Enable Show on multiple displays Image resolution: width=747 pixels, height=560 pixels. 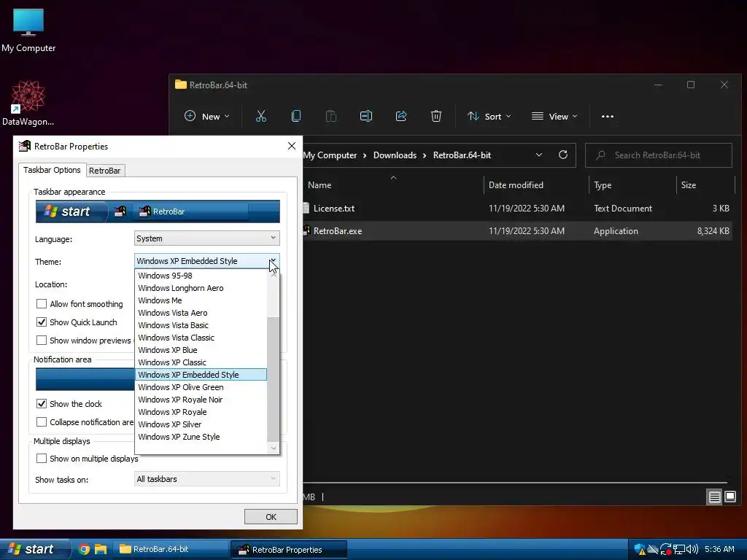pyautogui.click(x=42, y=458)
